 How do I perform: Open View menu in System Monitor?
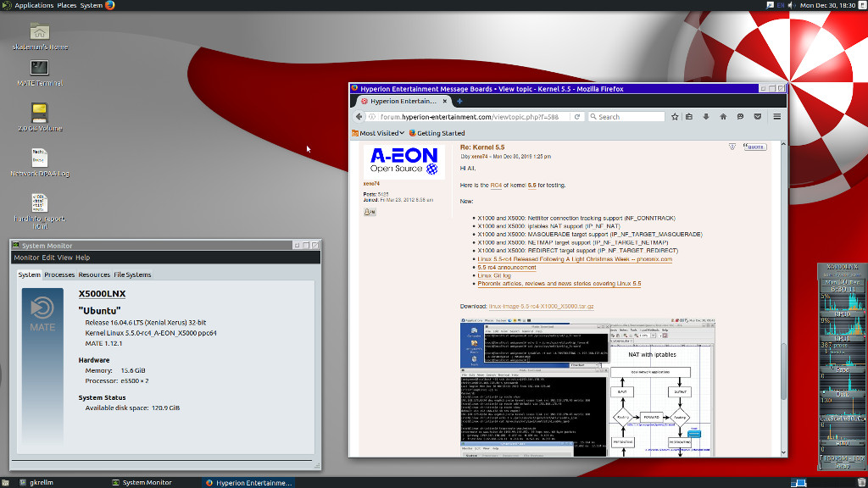click(x=64, y=258)
